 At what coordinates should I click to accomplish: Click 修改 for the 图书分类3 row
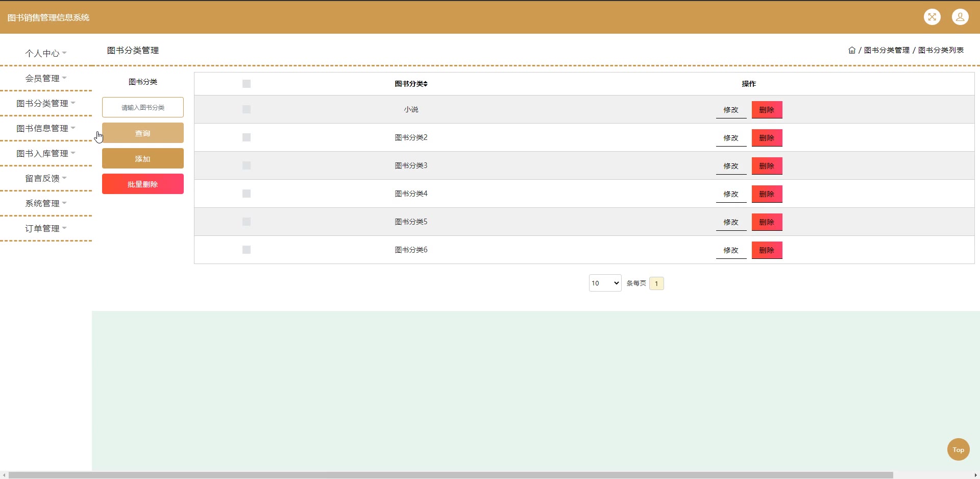pyautogui.click(x=731, y=166)
